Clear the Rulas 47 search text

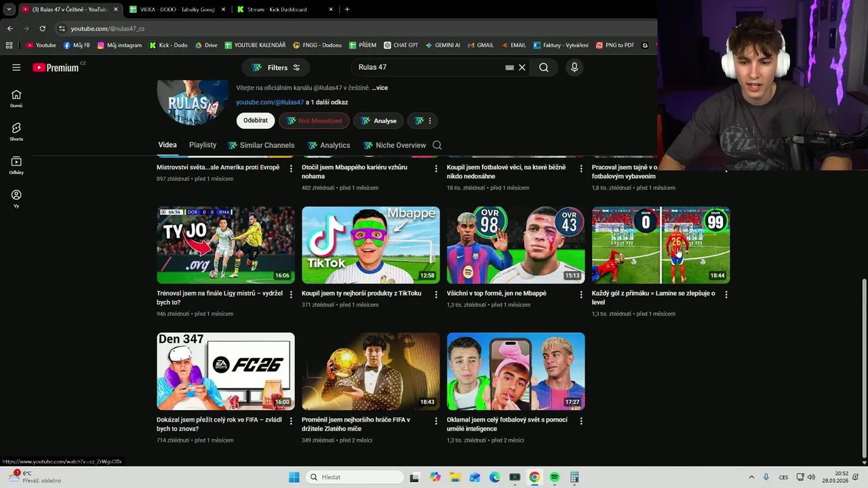click(522, 67)
